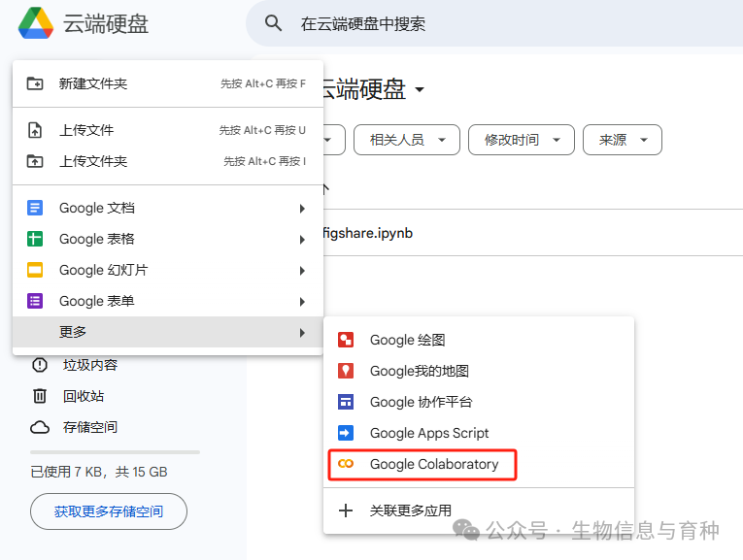Click the 云端硬盘 header title text
The image size is (743, 560).
click(x=105, y=23)
